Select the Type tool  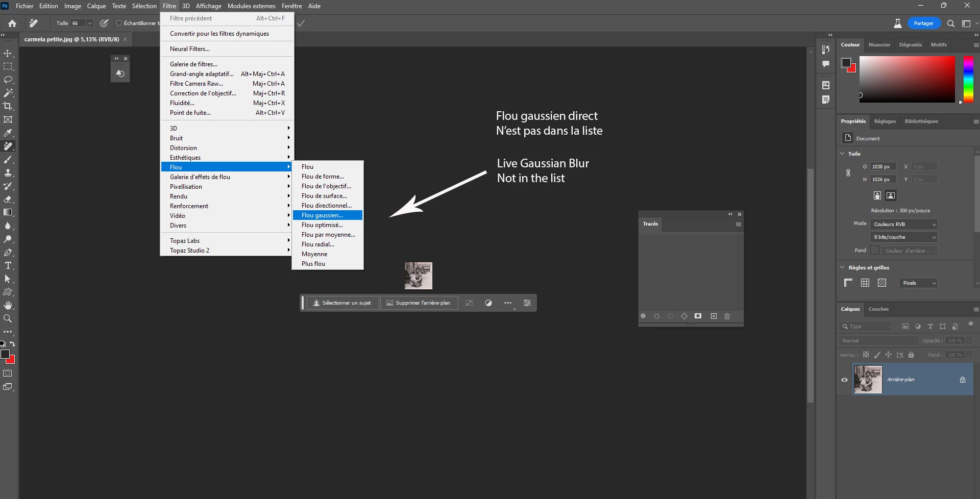point(8,265)
